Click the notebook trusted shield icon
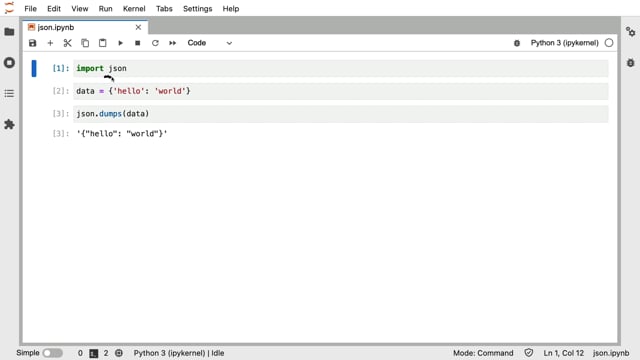 pyautogui.click(x=529, y=353)
